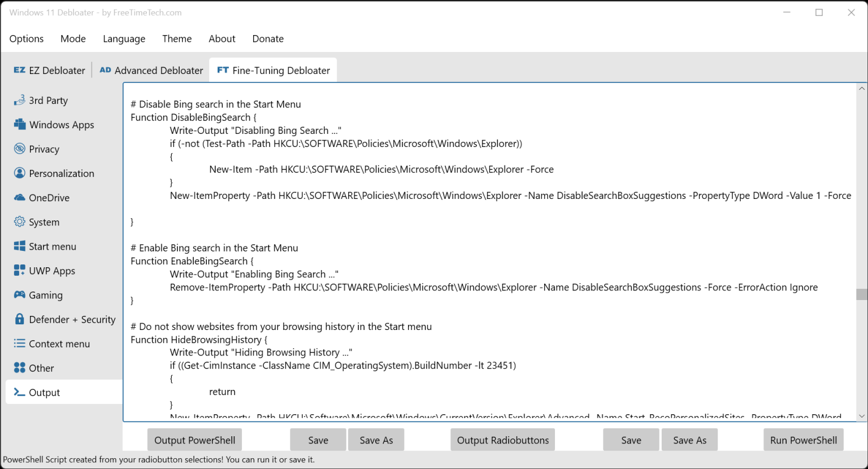868x469 pixels.
Task: Click the vertical scrollbar of the script view
Action: tap(860, 294)
